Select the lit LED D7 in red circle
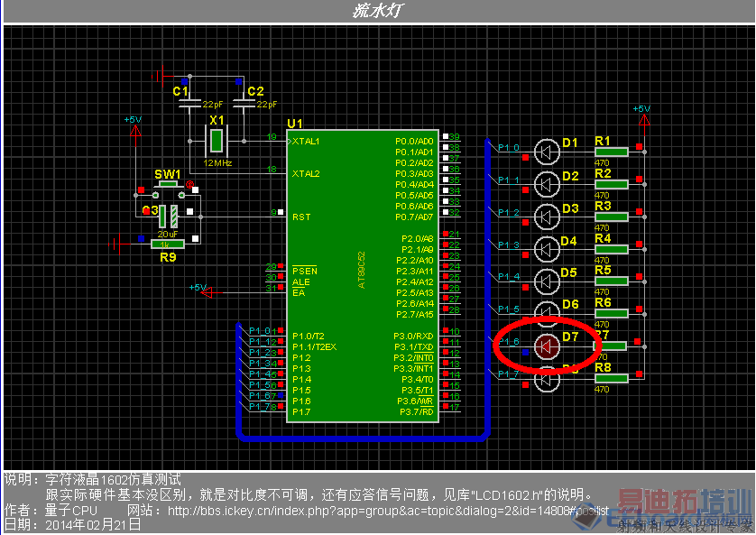Image resolution: width=756 pixels, height=535 pixels. tap(547, 346)
